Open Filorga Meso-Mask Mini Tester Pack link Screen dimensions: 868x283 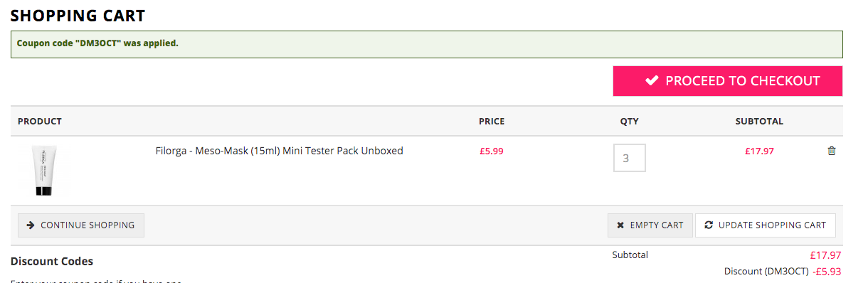point(279,151)
